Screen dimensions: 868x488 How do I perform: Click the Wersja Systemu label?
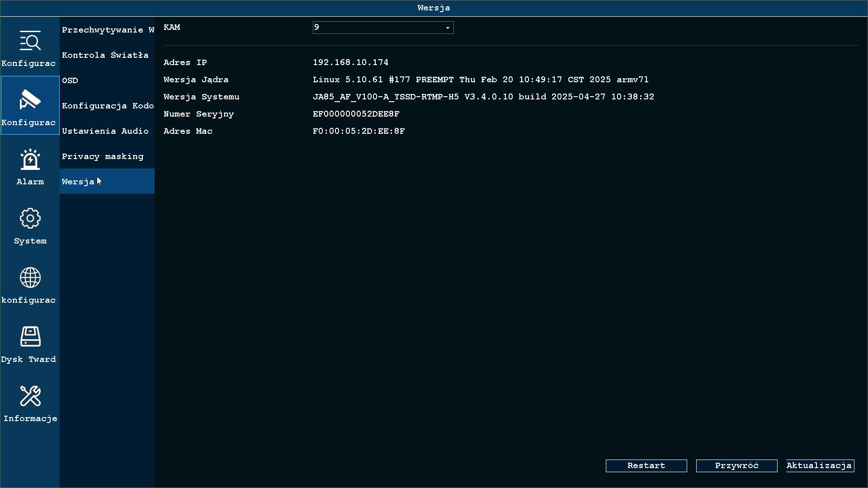point(201,97)
